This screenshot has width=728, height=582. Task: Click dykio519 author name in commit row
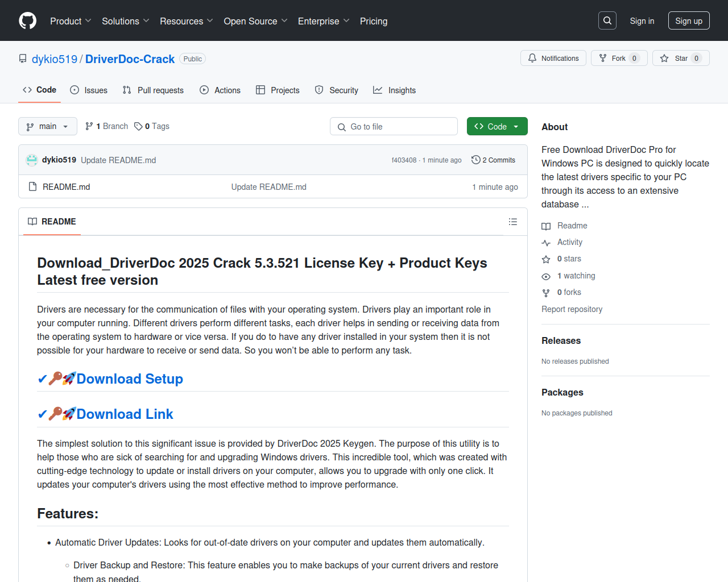(x=59, y=160)
